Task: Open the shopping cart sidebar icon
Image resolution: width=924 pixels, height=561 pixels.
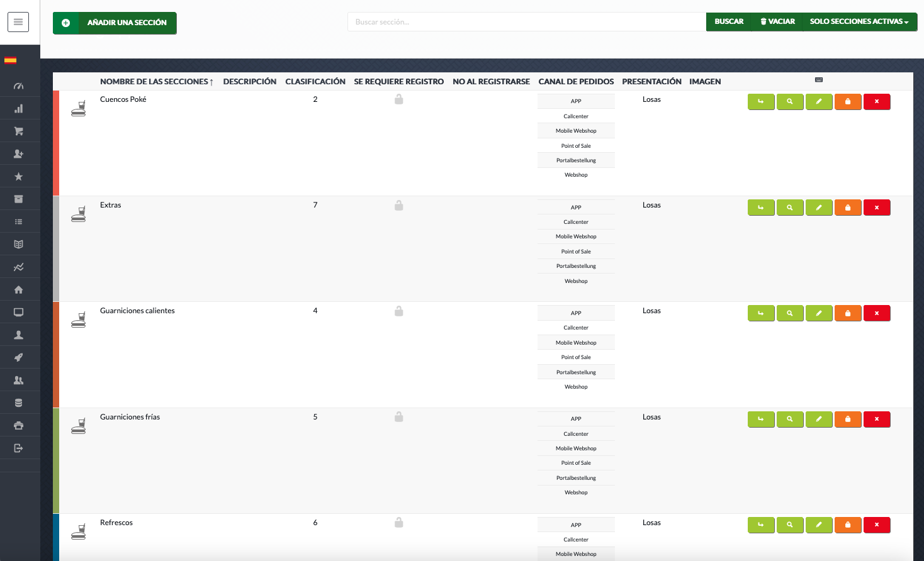Action: (x=18, y=131)
